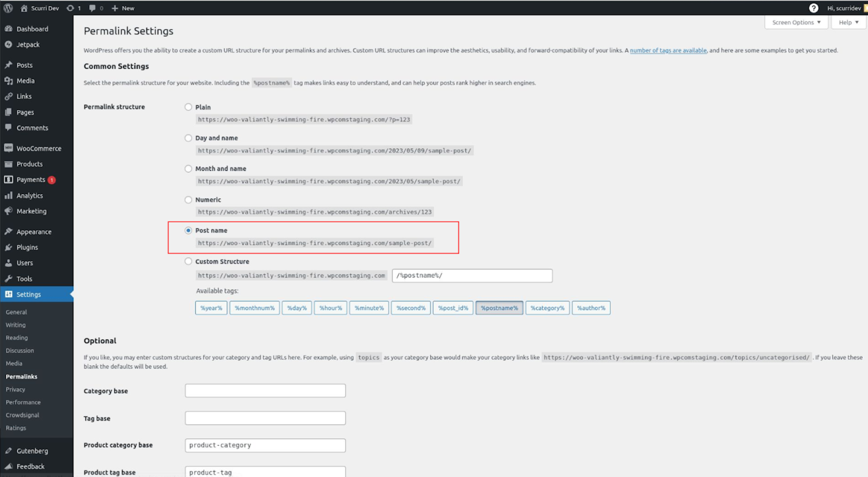The width and height of the screenshot is (868, 477).
Task: Open the Discussion settings submenu item
Action: click(x=20, y=351)
